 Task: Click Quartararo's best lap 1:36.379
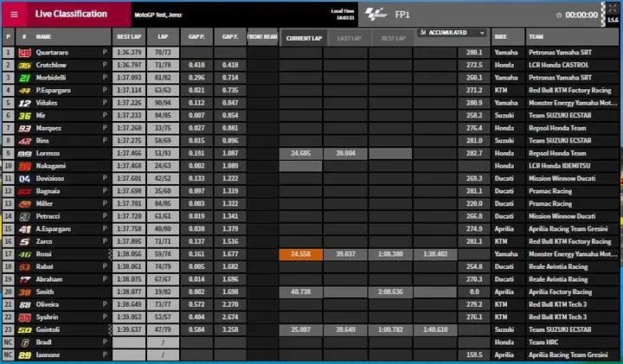click(x=129, y=53)
